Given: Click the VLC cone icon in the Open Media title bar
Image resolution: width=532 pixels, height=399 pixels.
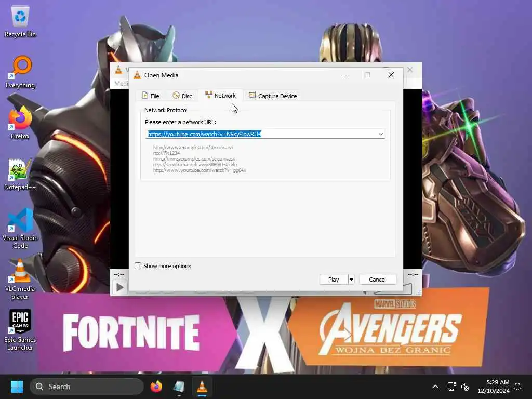Looking at the screenshot, I should [137, 75].
